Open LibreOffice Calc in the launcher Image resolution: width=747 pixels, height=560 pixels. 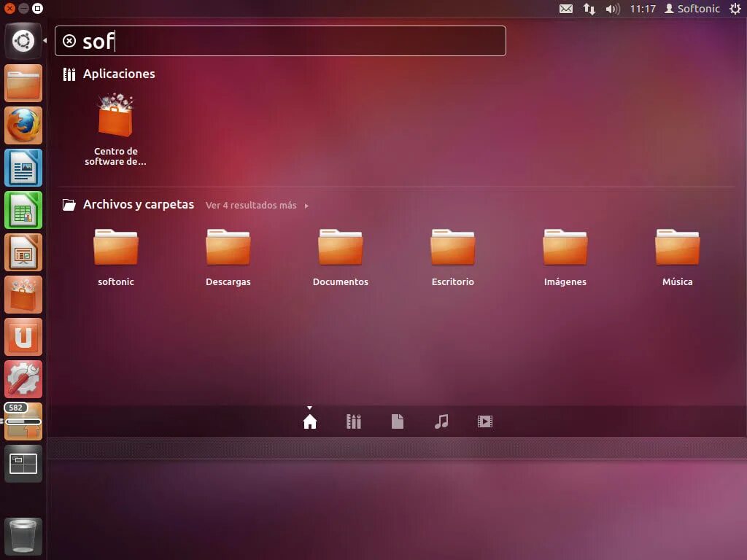point(23,210)
